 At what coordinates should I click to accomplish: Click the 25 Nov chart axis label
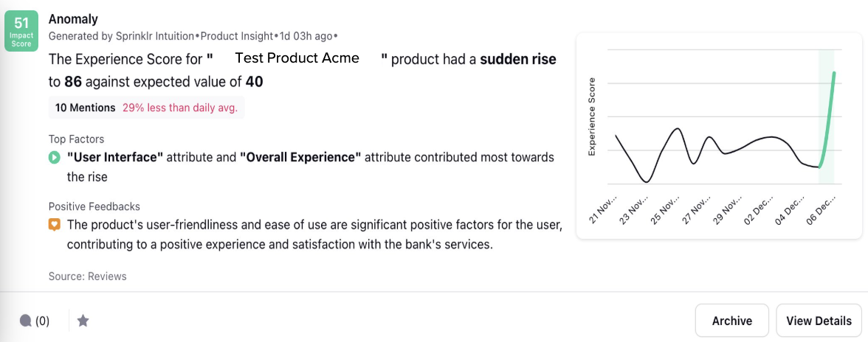pos(665,209)
